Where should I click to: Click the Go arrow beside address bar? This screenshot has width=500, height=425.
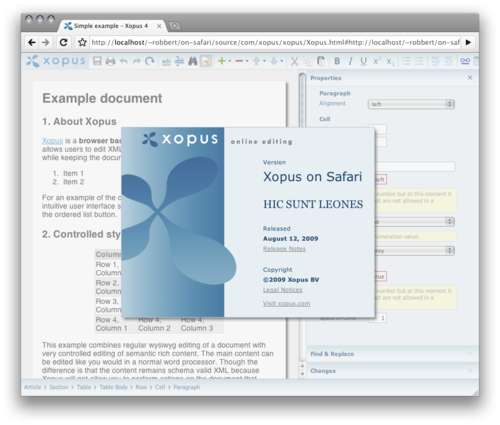pyautogui.click(x=468, y=42)
